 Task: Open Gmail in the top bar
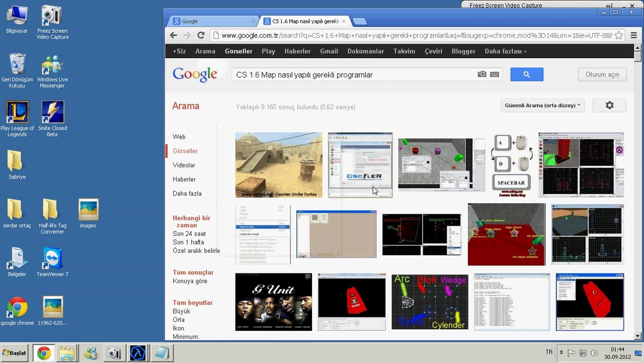click(x=329, y=51)
